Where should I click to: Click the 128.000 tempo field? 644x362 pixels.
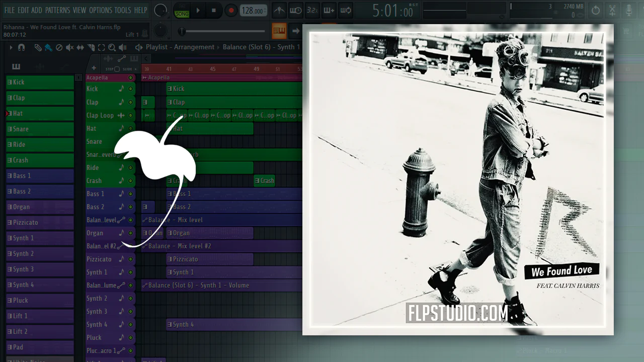pyautogui.click(x=253, y=11)
